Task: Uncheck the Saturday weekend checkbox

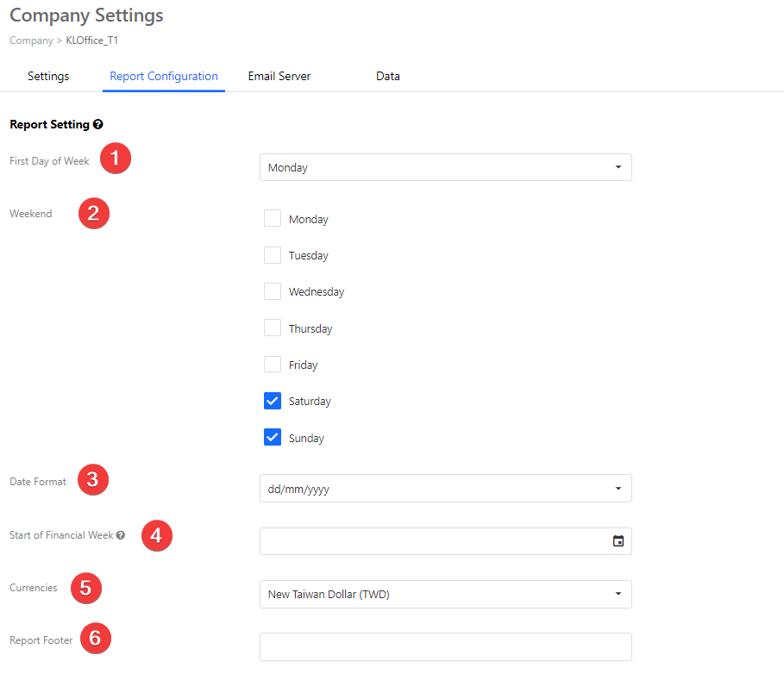Action: pyautogui.click(x=273, y=401)
